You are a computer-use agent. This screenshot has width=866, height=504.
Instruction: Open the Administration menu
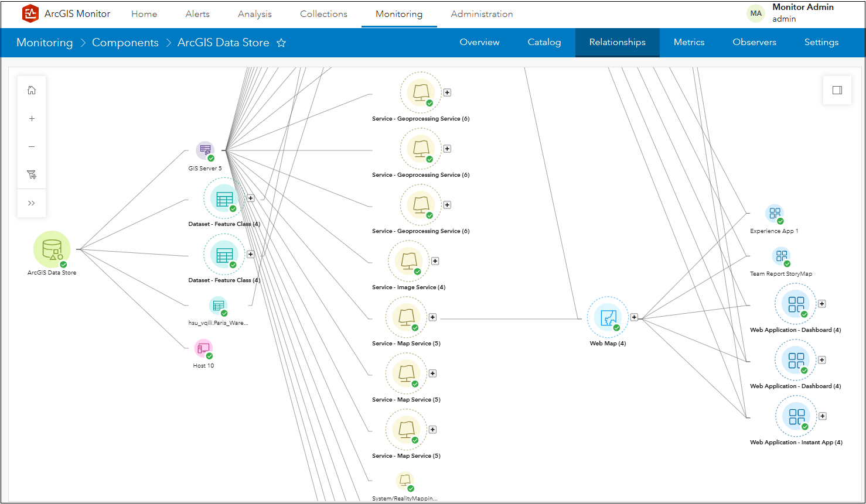(x=482, y=14)
